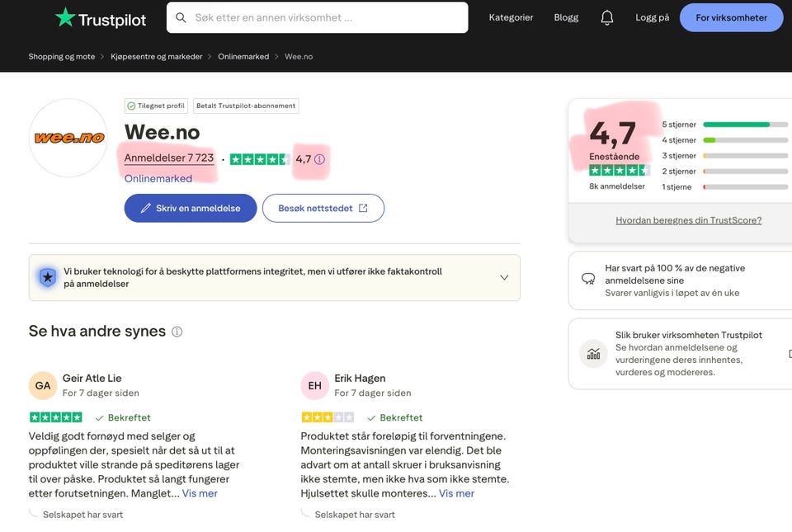Go to Shopping og mote breadcrumb
Viewport: 792px width, 532px height.
[62, 57]
